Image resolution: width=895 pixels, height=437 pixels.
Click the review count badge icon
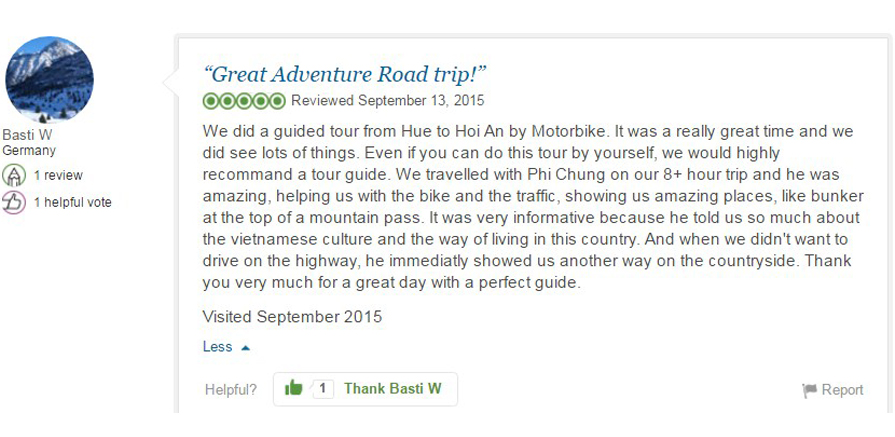pos(14,175)
